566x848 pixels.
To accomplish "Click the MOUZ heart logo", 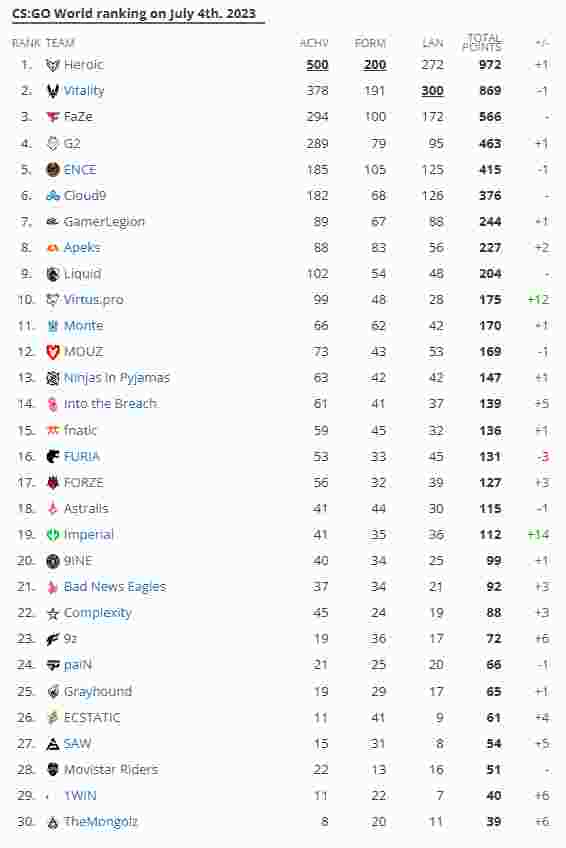I will [x=52, y=352].
